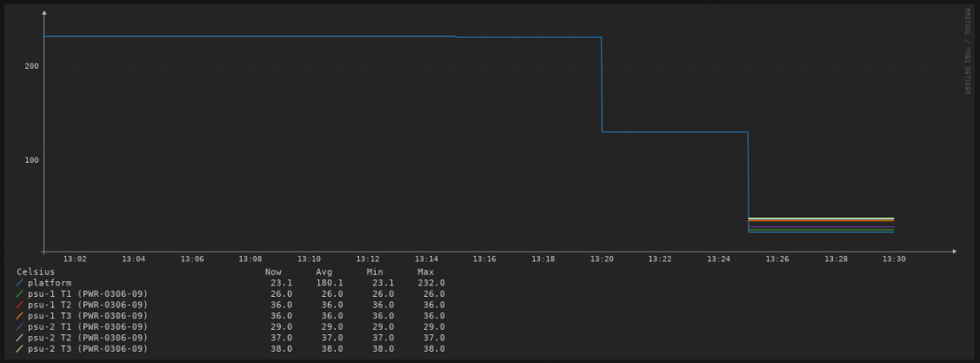The image size is (980, 363).
Task: Click the Avg column header
Action: pyautogui.click(x=324, y=272)
